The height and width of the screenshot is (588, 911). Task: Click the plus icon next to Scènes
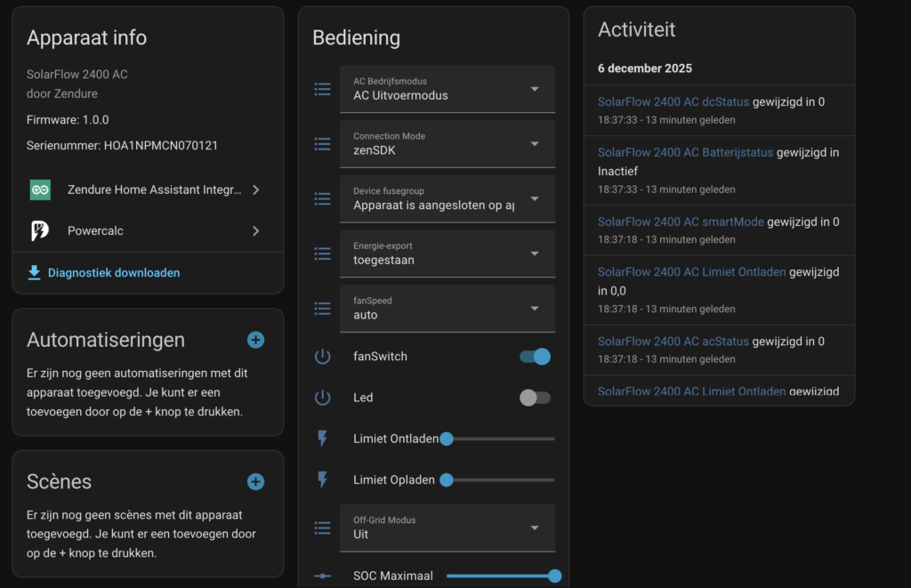(255, 481)
